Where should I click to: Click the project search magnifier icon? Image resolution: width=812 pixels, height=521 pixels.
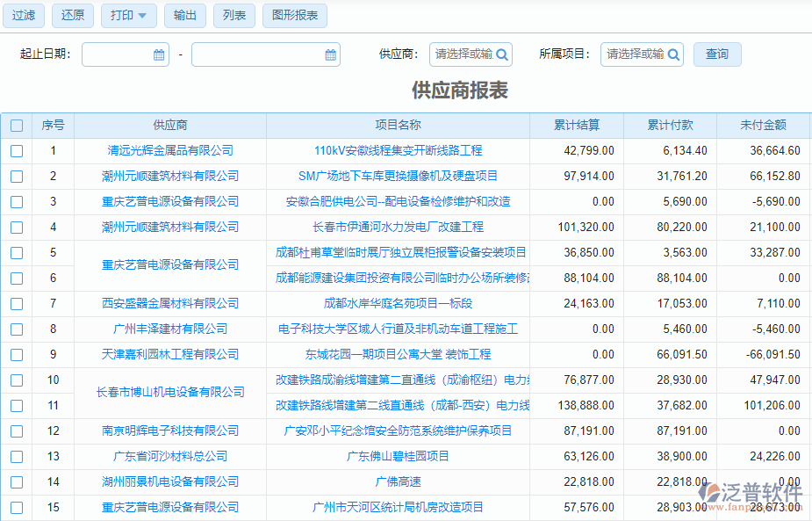(x=672, y=54)
